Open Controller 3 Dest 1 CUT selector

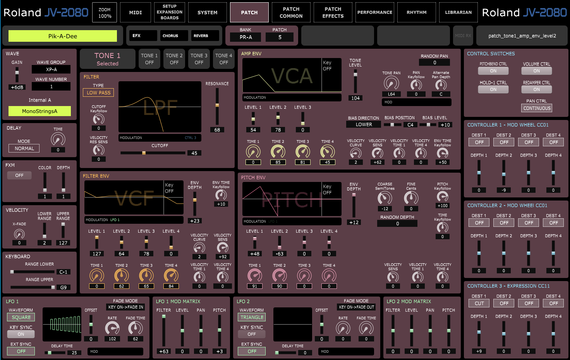click(479, 303)
